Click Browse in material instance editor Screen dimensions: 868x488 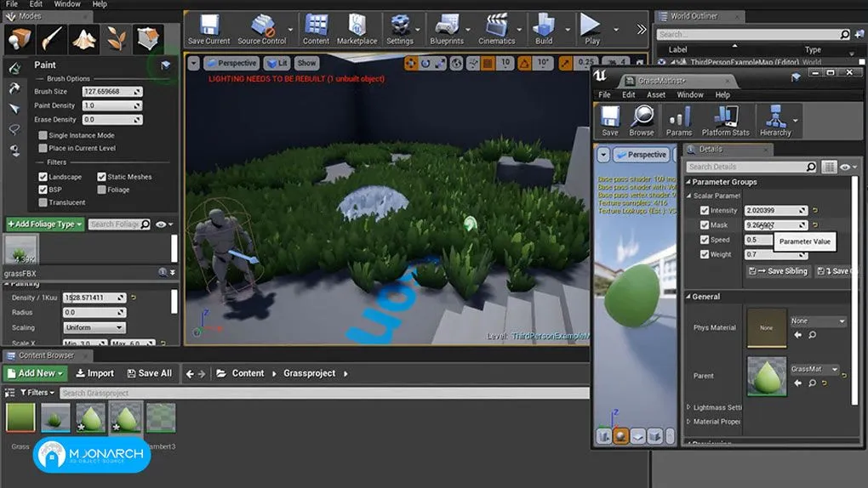642,121
